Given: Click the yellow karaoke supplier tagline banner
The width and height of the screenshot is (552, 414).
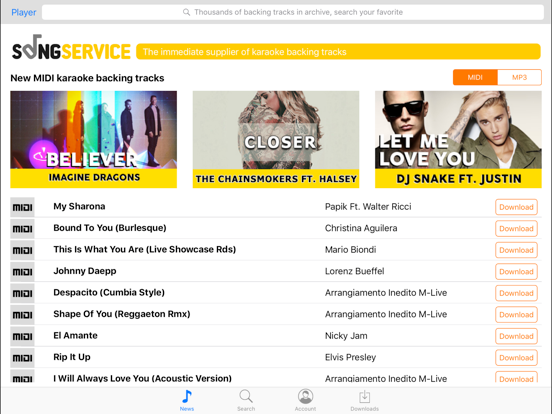Looking at the screenshot, I should click(x=338, y=52).
